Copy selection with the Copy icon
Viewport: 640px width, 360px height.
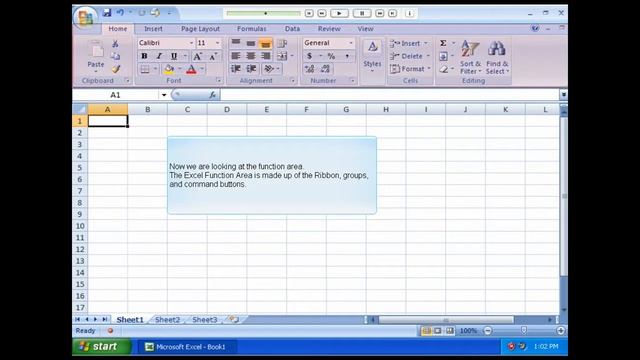[x=116, y=56]
